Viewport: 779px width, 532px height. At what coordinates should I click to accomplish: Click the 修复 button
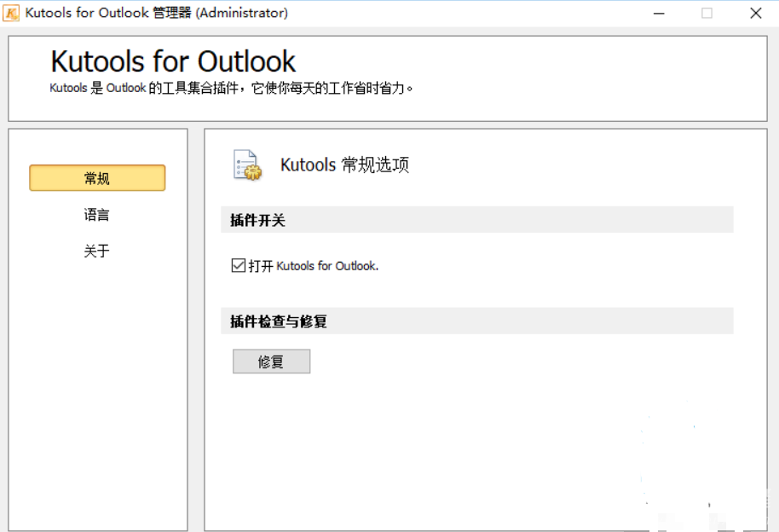271,361
